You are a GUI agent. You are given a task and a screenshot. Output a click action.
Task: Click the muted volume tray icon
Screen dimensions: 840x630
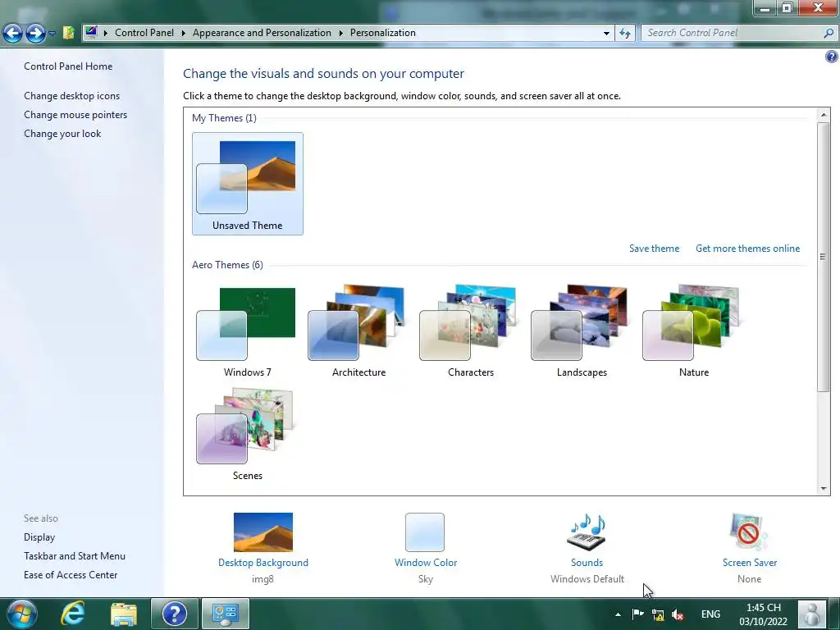[678, 614]
